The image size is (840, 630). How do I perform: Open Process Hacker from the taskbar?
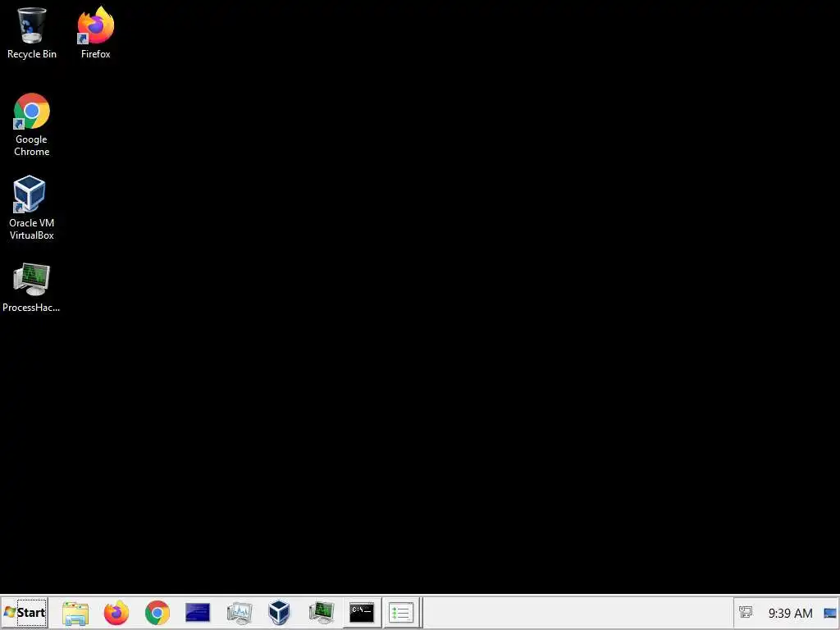322,613
